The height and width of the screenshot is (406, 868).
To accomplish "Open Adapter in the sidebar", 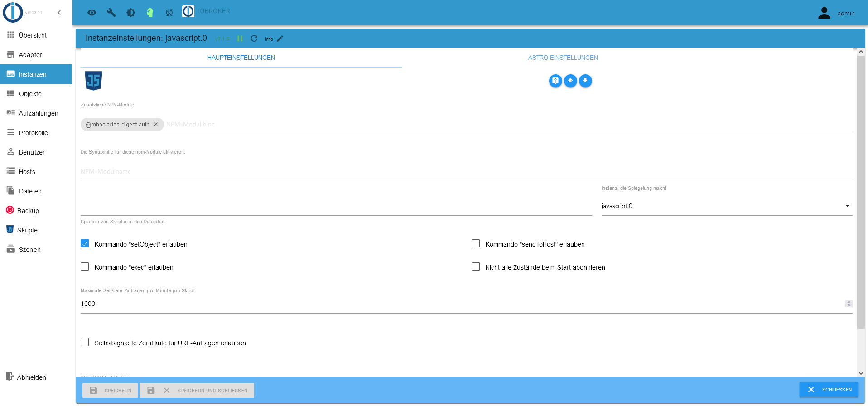I will [x=36, y=55].
